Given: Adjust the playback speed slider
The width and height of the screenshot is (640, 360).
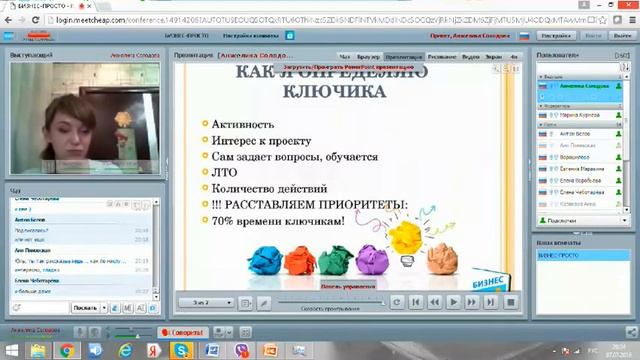Looking at the screenshot, I should click(x=331, y=302).
